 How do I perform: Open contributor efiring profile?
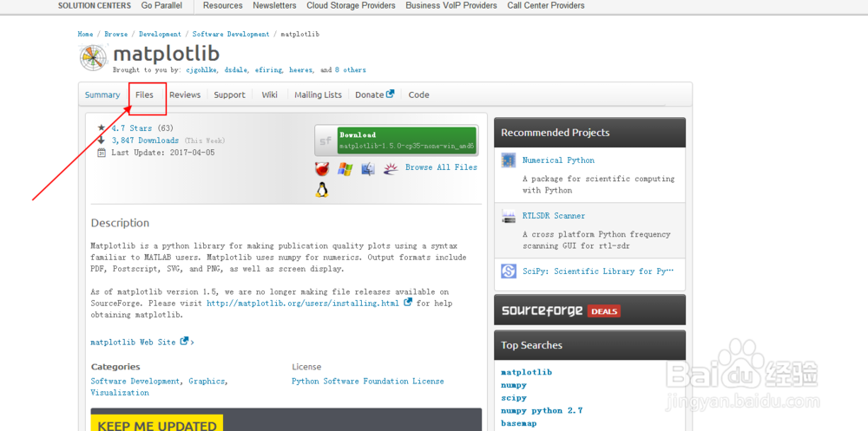pyautogui.click(x=270, y=70)
